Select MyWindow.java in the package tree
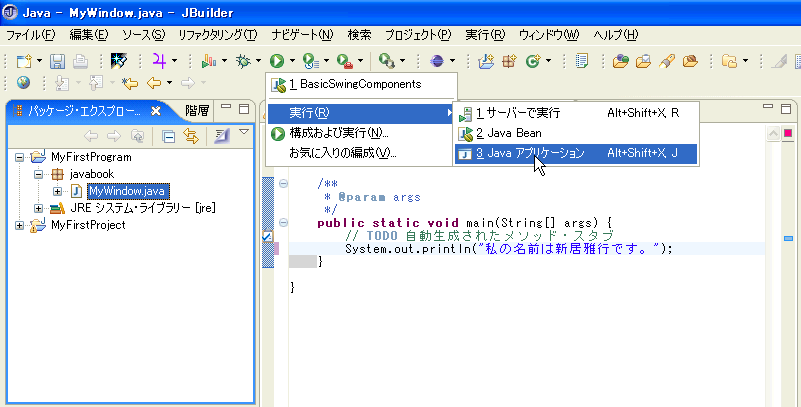The height and width of the screenshot is (407, 801). click(126, 191)
